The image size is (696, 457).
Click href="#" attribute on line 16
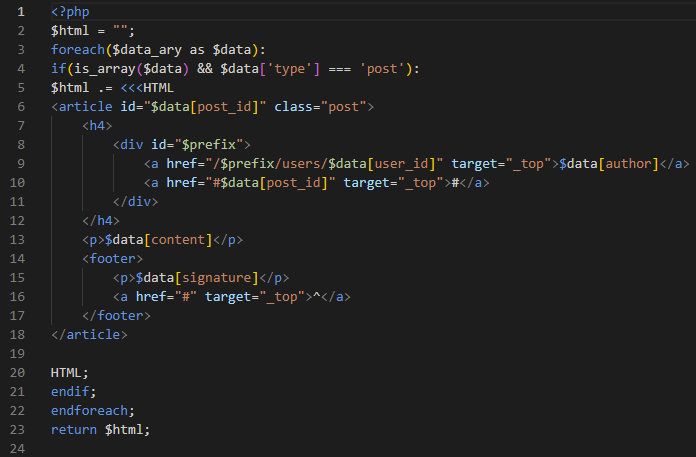point(166,297)
